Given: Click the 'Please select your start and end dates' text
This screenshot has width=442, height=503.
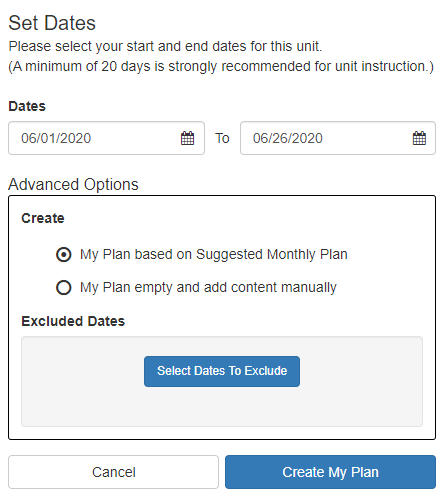Looking at the screenshot, I should (165, 46).
